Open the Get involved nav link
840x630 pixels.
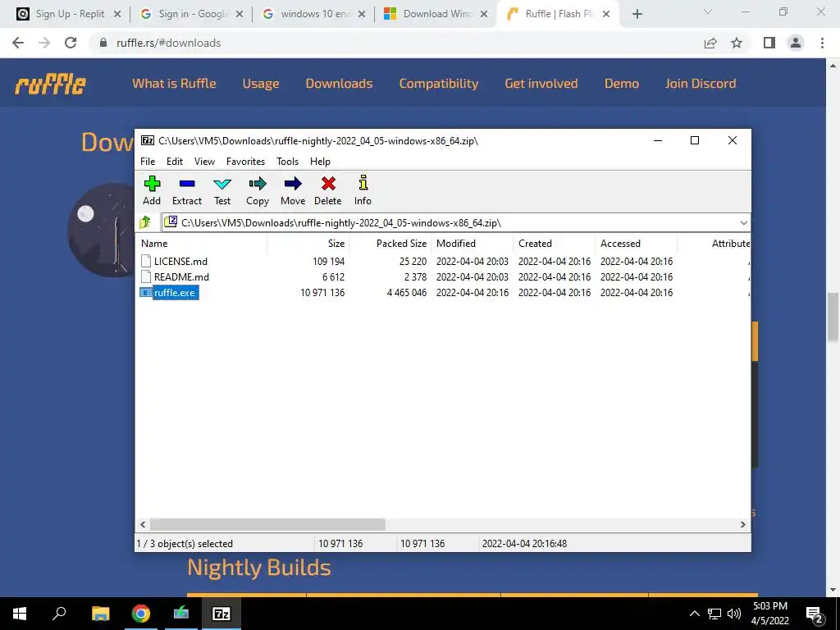pos(541,84)
